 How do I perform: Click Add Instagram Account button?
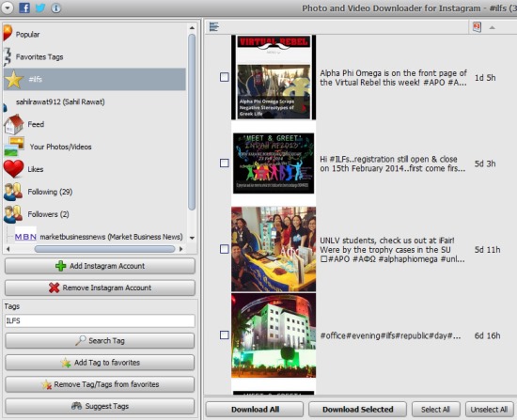[100, 266]
